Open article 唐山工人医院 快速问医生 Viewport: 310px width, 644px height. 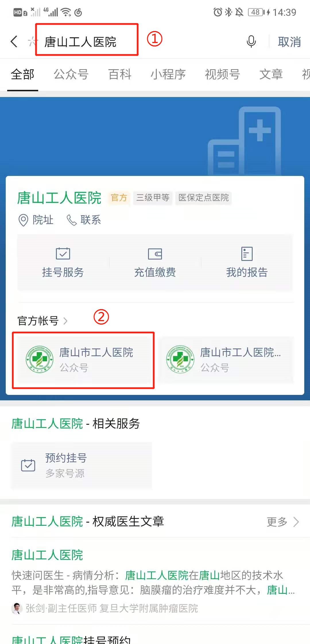(155, 581)
